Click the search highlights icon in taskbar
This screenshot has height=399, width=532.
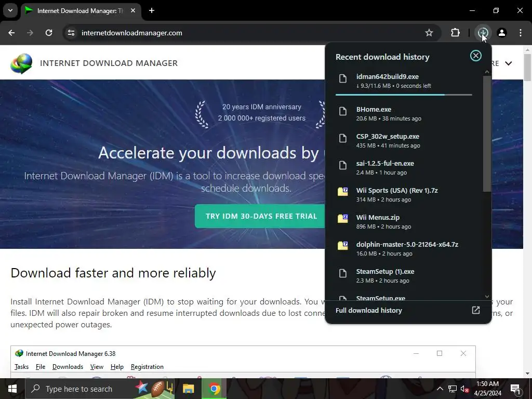tap(154, 389)
